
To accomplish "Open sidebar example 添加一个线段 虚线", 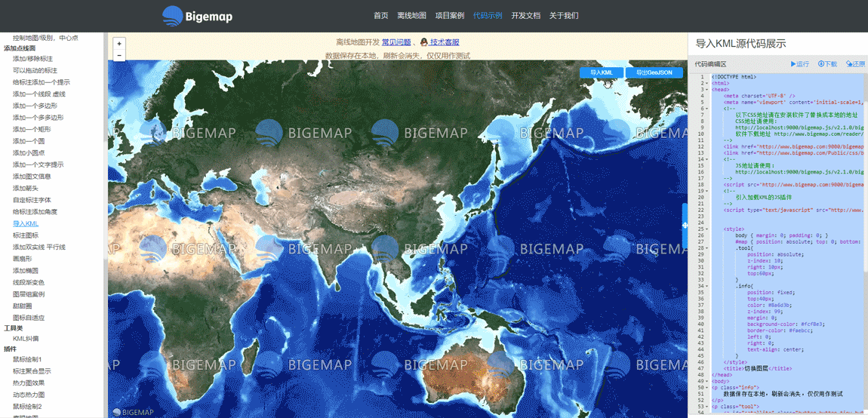I will click(39, 94).
